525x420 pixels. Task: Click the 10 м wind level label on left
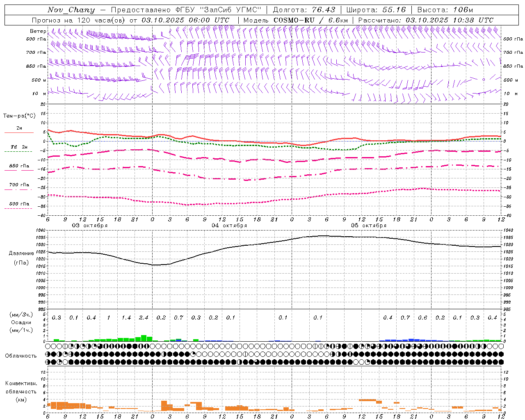(x=39, y=94)
